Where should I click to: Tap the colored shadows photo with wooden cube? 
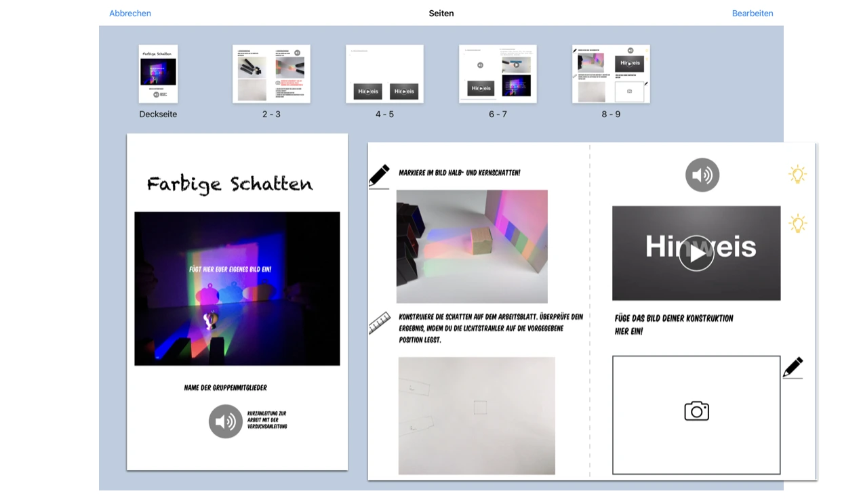472,247
